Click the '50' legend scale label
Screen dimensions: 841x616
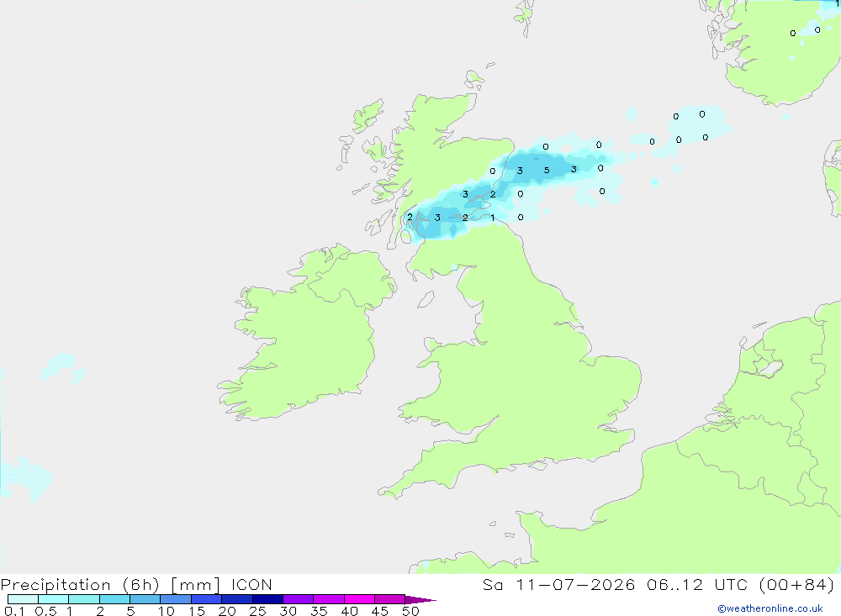410,611
